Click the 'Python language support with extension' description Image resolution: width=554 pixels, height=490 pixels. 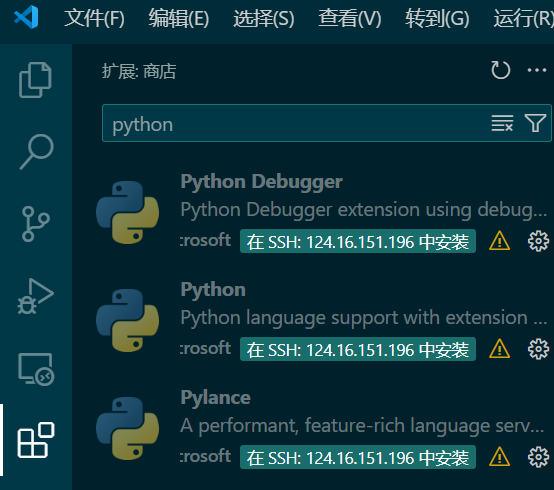pyautogui.click(x=364, y=318)
